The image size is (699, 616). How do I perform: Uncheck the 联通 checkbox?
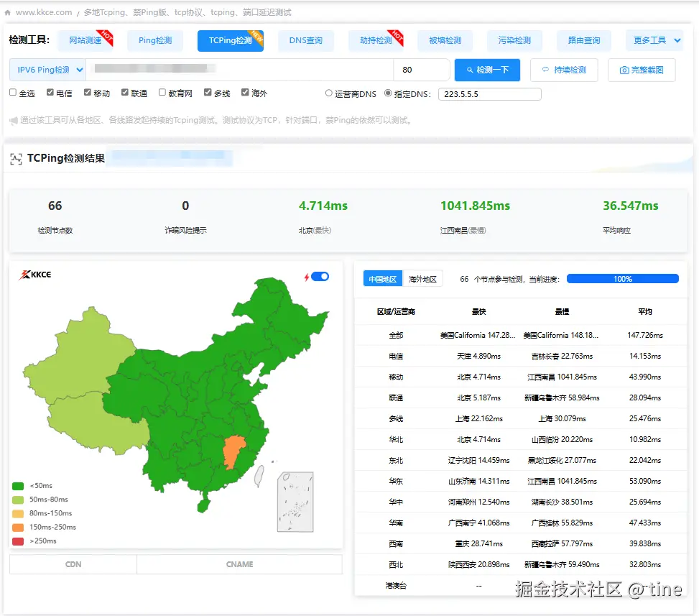[125, 92]
